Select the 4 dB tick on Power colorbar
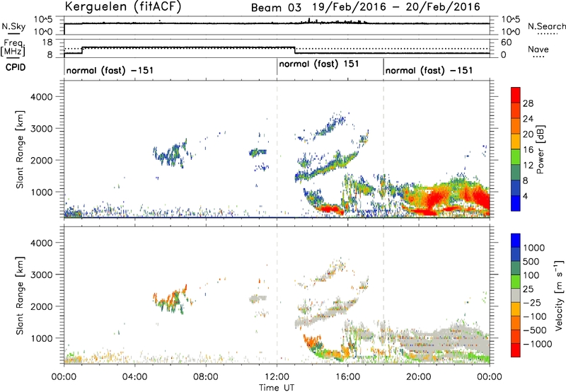The image size is (566, 392). [525, 196]
